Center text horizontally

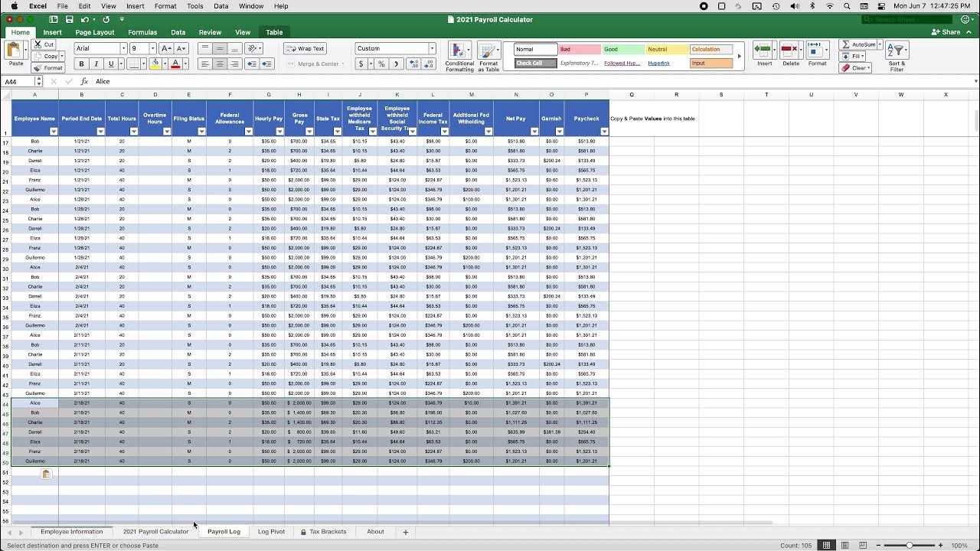[x=220, y=64]
